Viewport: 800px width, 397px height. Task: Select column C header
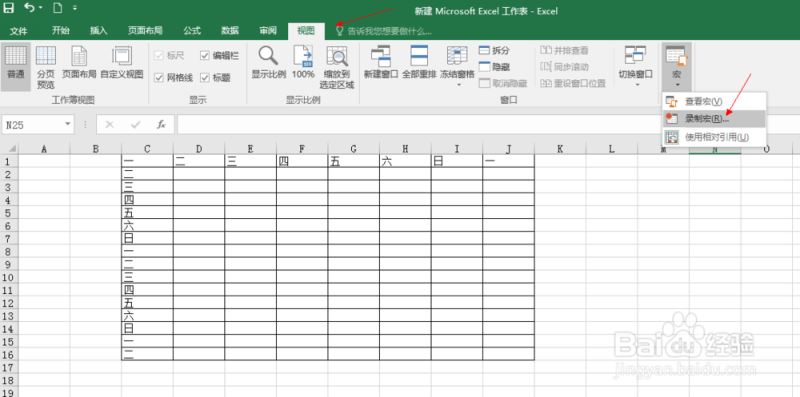click(x=147, y=149)
